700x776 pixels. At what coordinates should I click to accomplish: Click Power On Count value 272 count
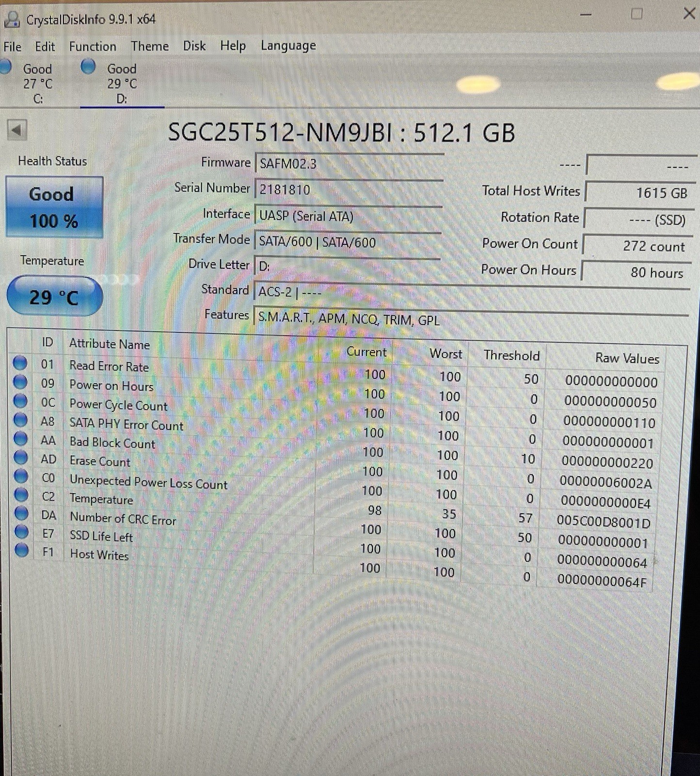coord(638,246)
